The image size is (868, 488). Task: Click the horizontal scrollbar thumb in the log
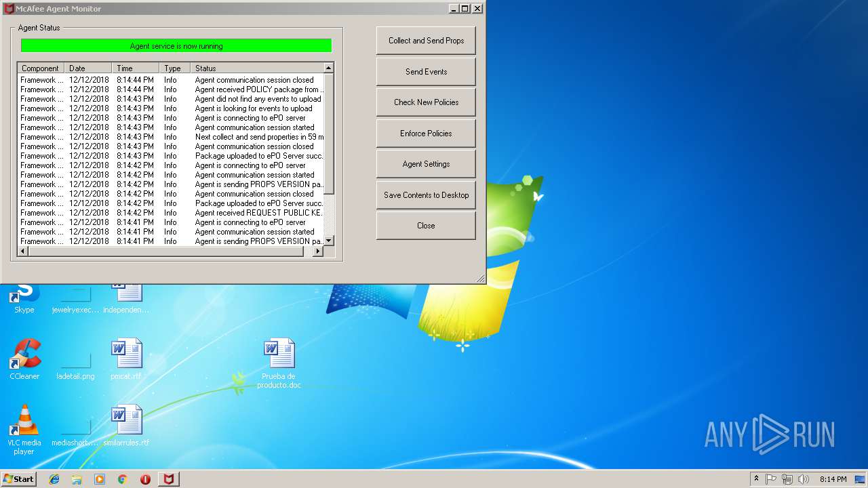(x=166, y=251)
